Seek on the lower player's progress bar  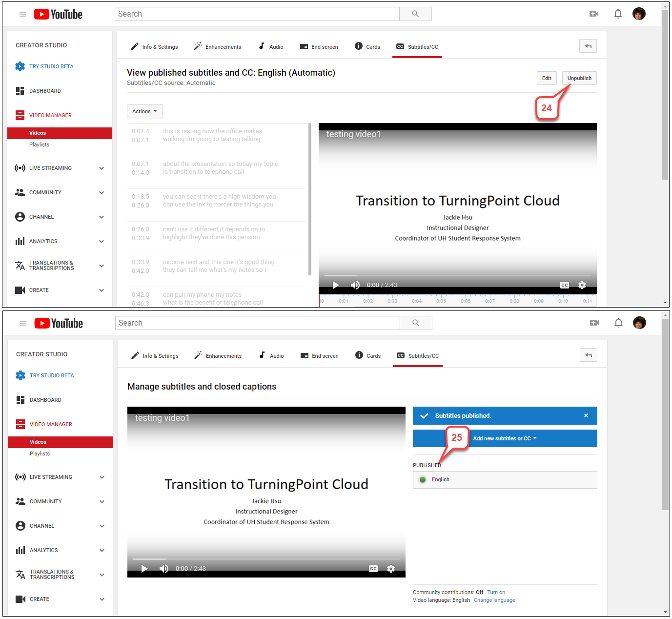pyautogui.click(x=266, y=559)
